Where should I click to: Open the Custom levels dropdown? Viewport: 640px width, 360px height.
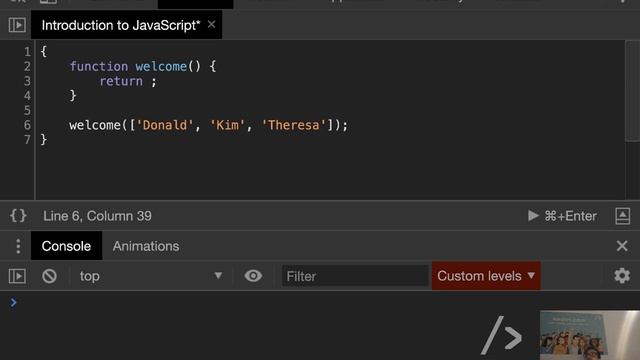pos(486,276)
